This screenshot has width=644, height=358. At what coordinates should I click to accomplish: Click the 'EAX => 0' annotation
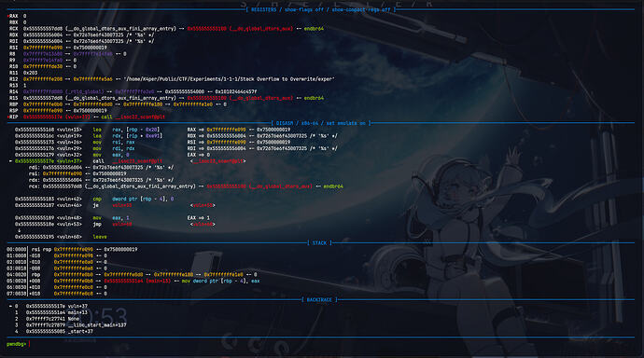(x=199, y=155)
